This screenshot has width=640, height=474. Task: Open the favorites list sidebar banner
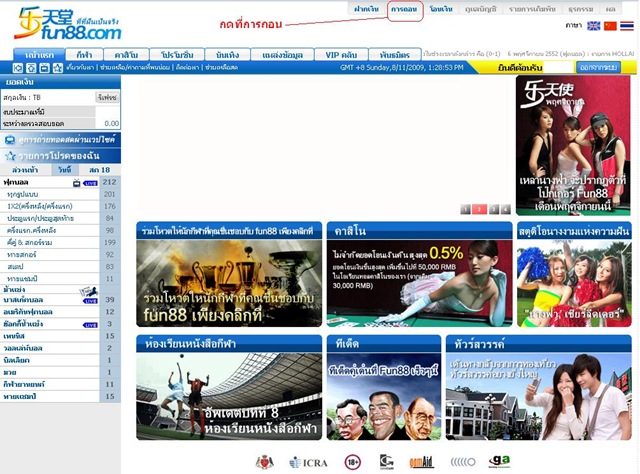tap(60, 156)
